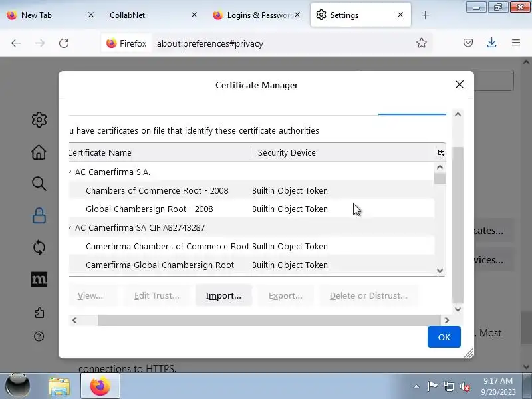Viewport: 532px width, 399px height.
Task: Select the Settings tab
Action: pyautogui.click(x=360, y=15)
